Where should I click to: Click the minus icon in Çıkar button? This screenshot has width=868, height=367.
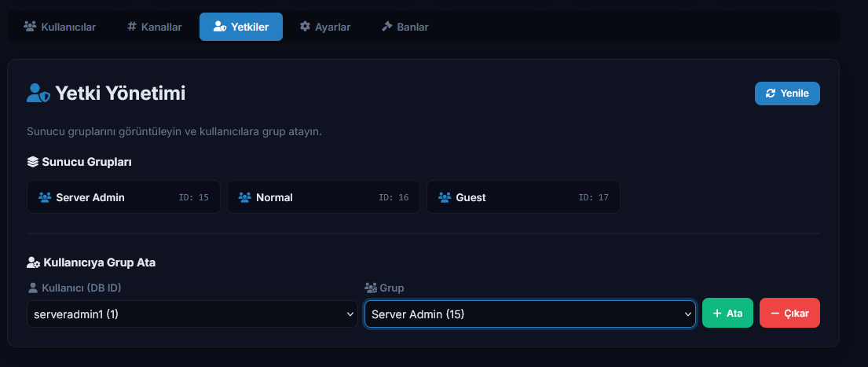(775, 314)
